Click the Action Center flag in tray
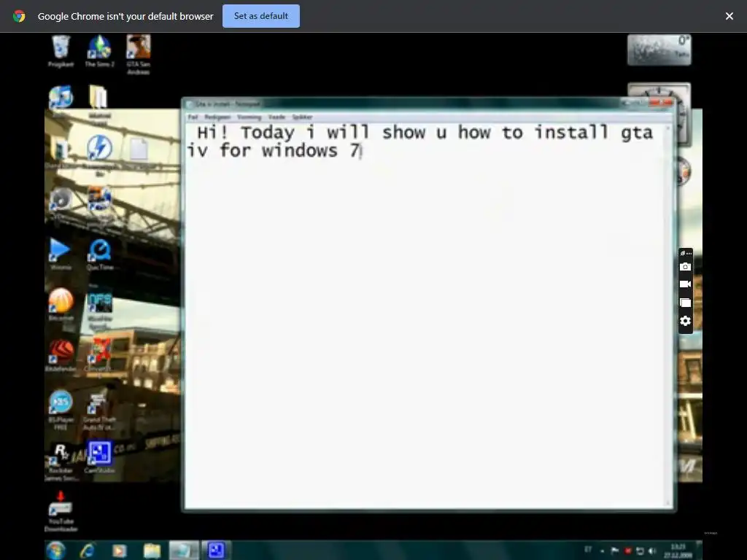Image resolution: width=747 pixels, height=560 pixels. (x=615, y=551)
